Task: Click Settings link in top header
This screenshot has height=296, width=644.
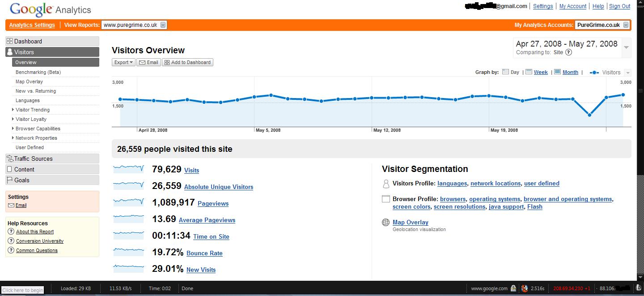Action: coord(543,6)
